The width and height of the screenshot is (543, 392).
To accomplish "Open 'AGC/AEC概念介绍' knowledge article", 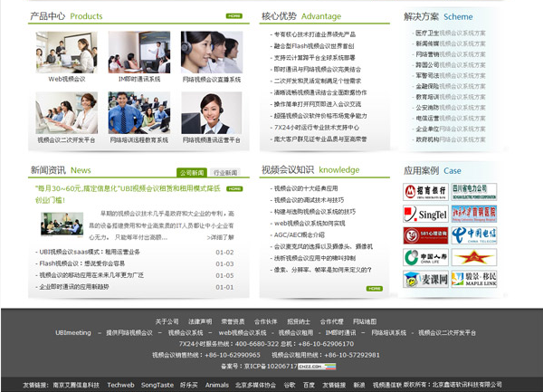I will coord(303,234).
